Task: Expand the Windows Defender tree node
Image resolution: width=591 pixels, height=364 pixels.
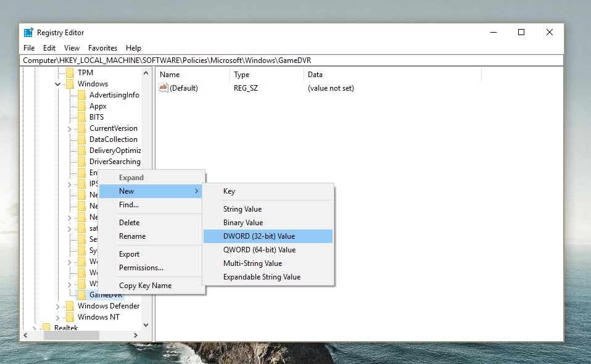Action: point(57,307)
